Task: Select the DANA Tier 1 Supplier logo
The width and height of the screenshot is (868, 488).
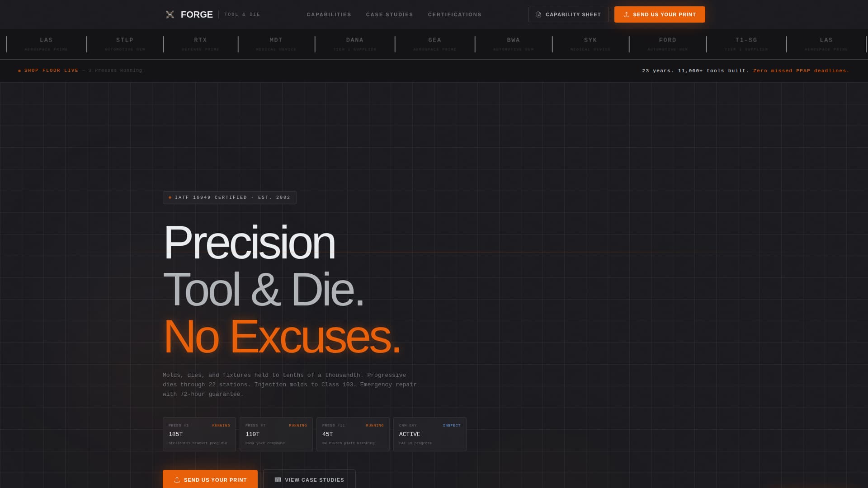Action: click(x=355, y=43)
